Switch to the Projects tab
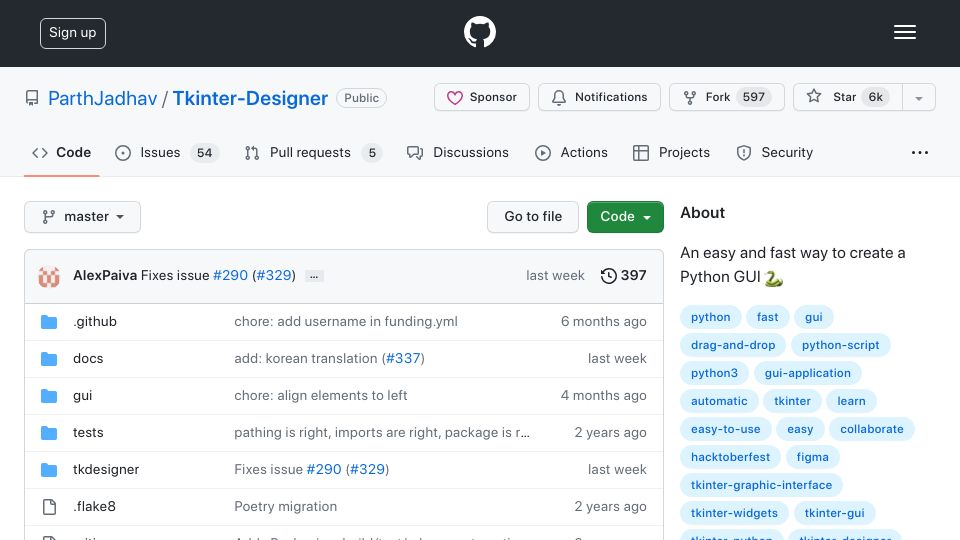 [x=672, y=152]
